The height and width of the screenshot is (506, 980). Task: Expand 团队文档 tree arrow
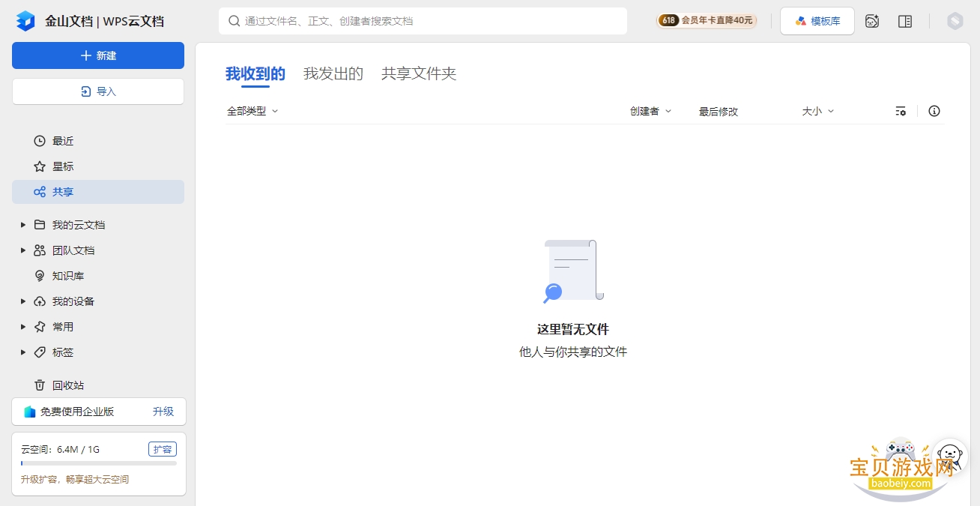23,250
